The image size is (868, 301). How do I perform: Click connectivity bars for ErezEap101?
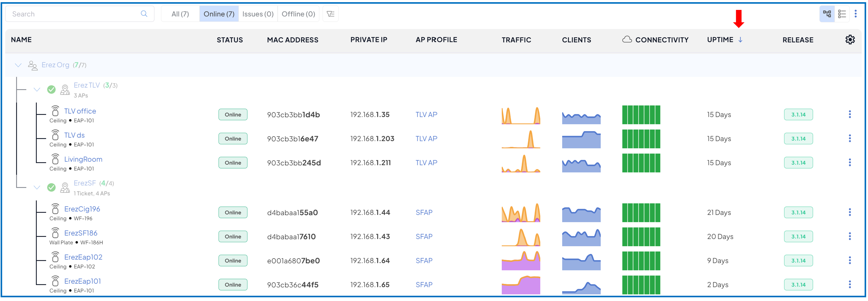pos(641,285)
